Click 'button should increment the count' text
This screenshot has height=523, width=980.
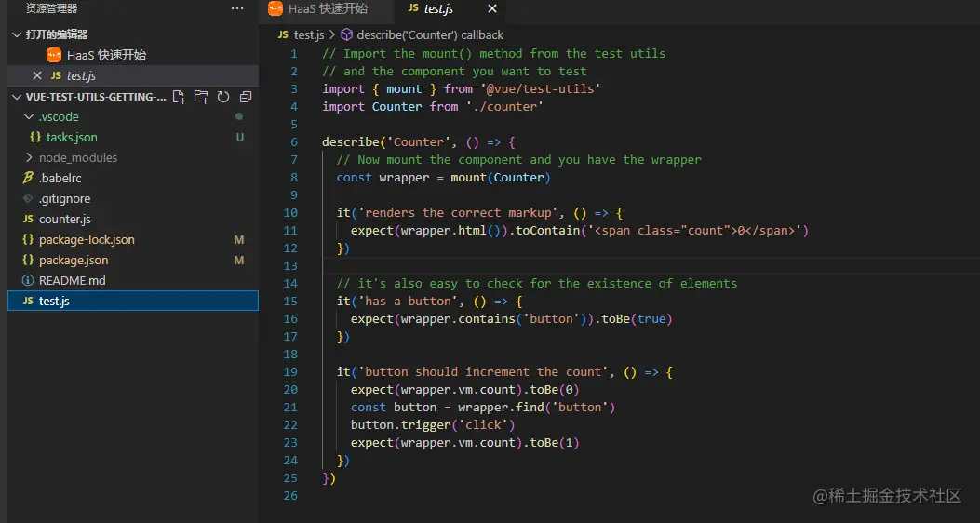click(483, 372)
